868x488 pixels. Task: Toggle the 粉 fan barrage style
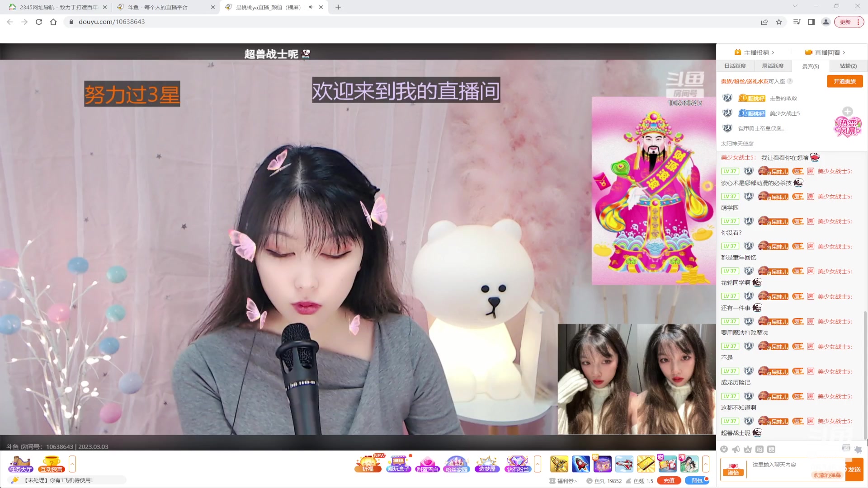[759, 449]
